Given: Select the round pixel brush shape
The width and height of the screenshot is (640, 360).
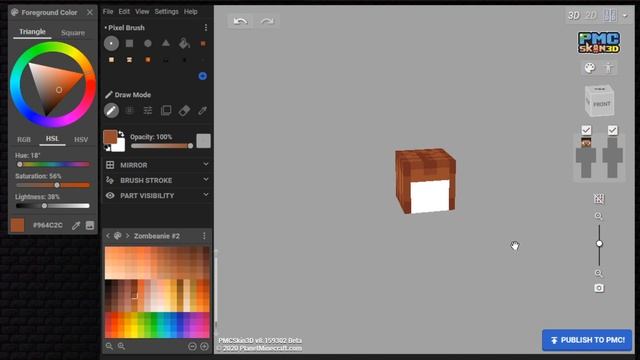Looking at the screenshot, I should pos(111,43).
